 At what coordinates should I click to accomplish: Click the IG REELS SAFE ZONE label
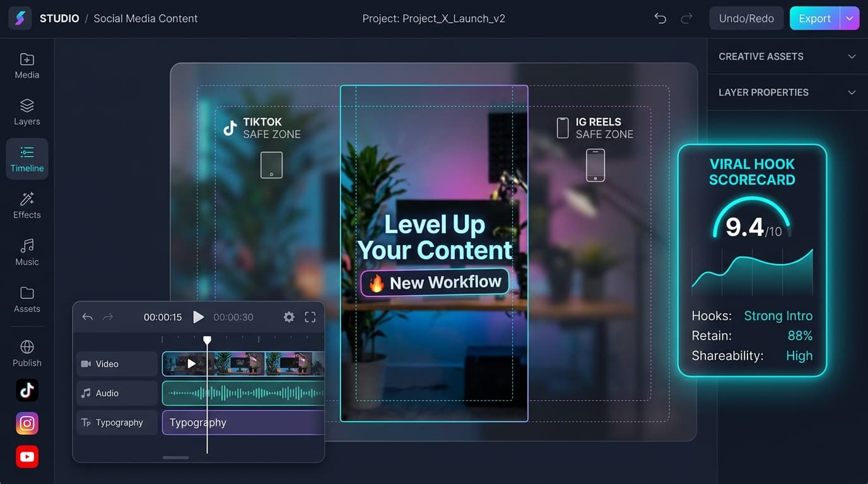604,128
